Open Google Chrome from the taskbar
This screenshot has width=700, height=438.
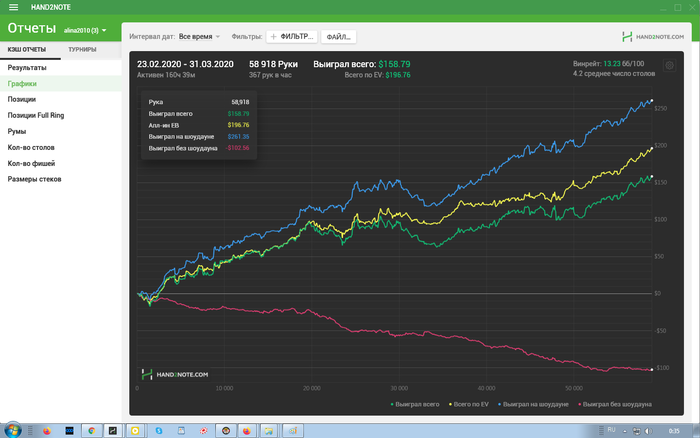click(92, 431)
